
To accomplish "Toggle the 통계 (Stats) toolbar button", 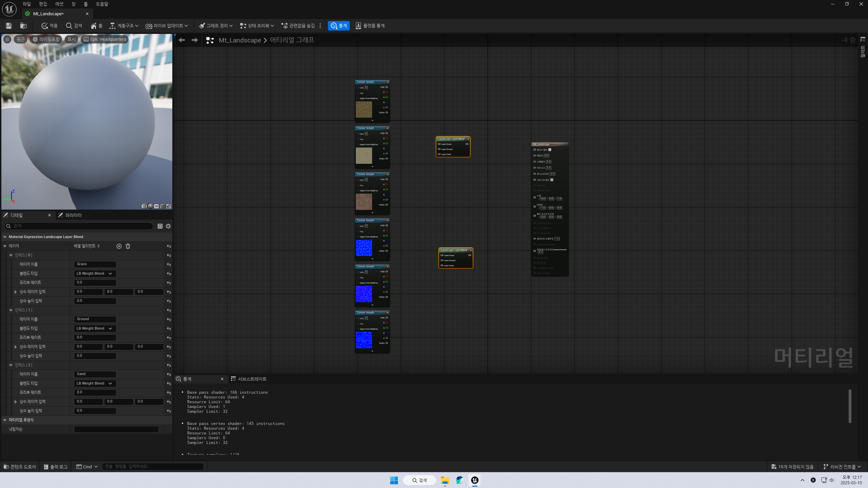I will 339,26.
